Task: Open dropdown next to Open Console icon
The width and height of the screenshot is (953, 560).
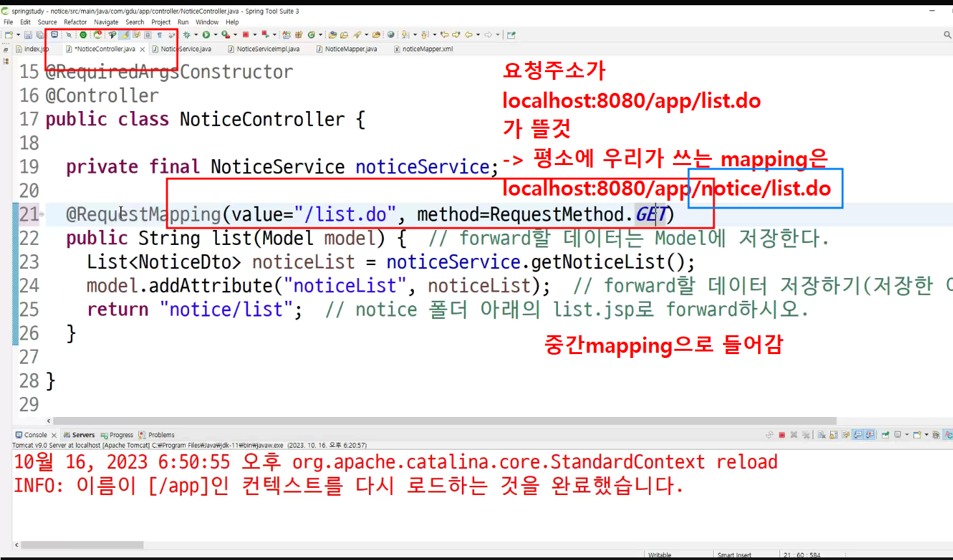Action: (926, 435)
